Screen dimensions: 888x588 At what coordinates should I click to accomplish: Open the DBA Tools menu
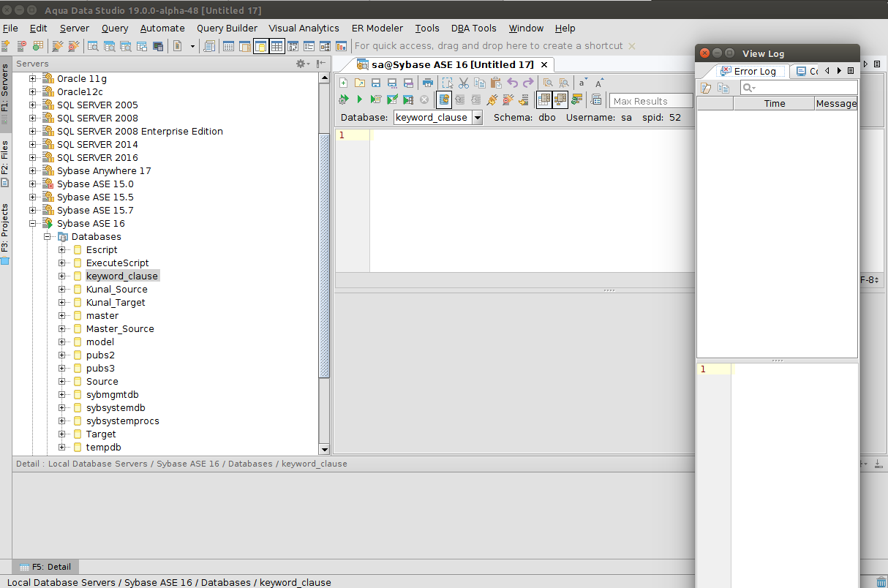pos(473,28)
